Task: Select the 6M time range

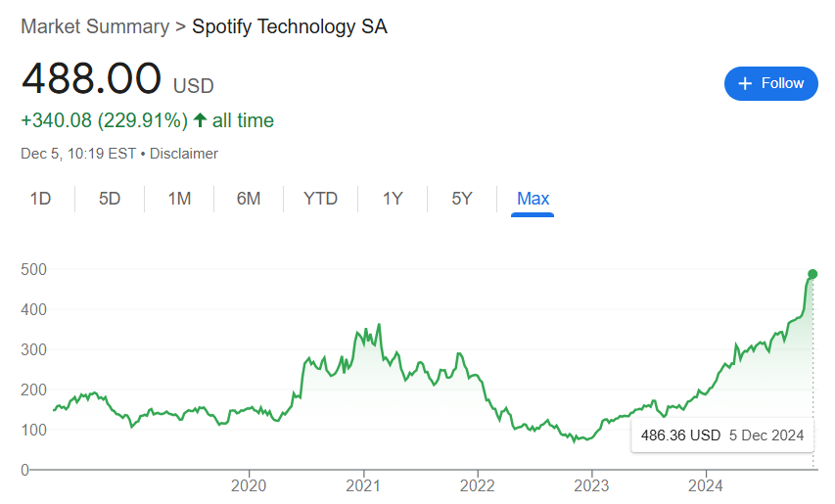Action: click(249, 199)
